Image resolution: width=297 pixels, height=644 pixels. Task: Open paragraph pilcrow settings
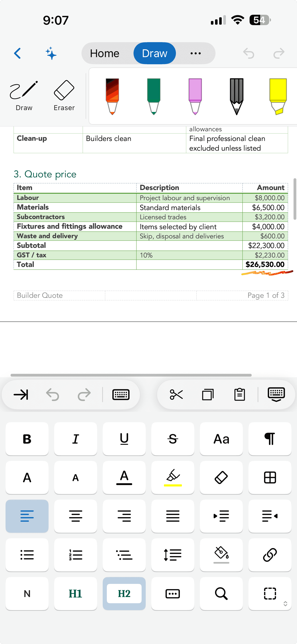tap(270, 439)
